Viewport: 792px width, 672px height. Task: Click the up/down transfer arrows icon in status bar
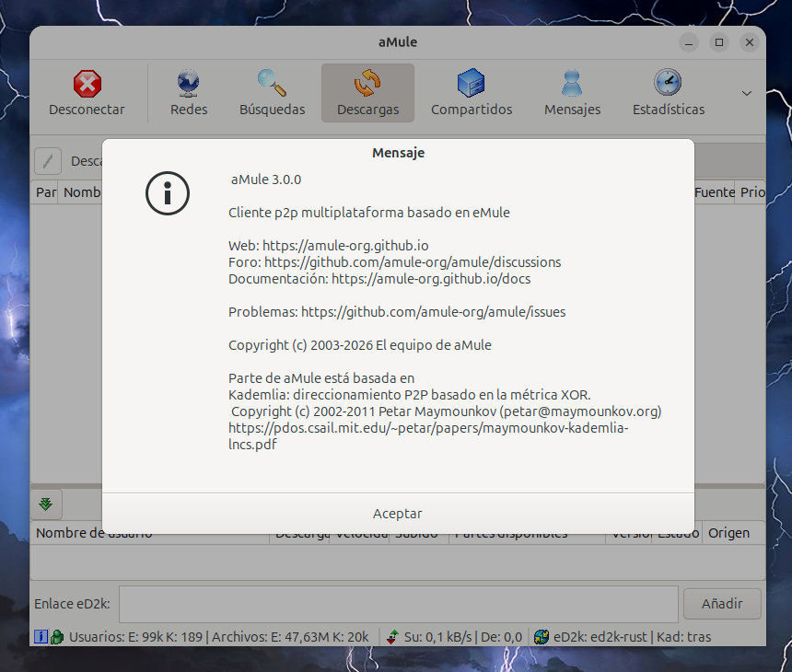pyautogui.click(x=392, y=637)
